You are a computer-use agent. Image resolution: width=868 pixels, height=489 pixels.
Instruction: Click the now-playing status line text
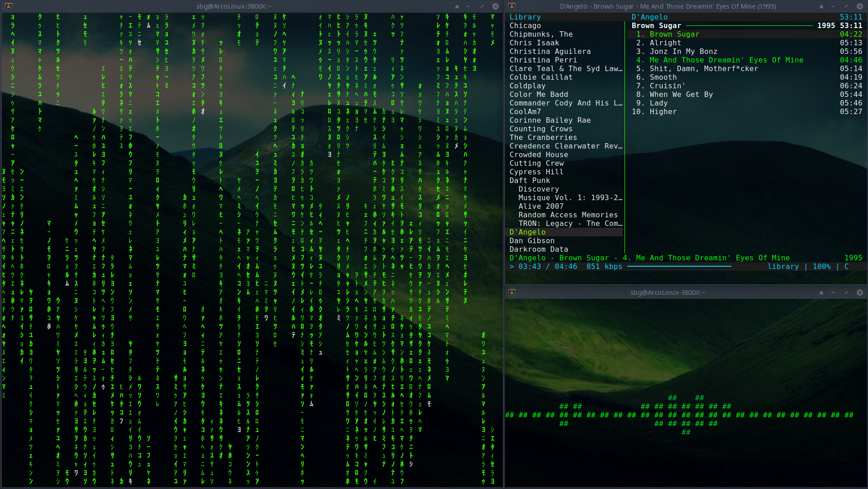coord(649,258)
